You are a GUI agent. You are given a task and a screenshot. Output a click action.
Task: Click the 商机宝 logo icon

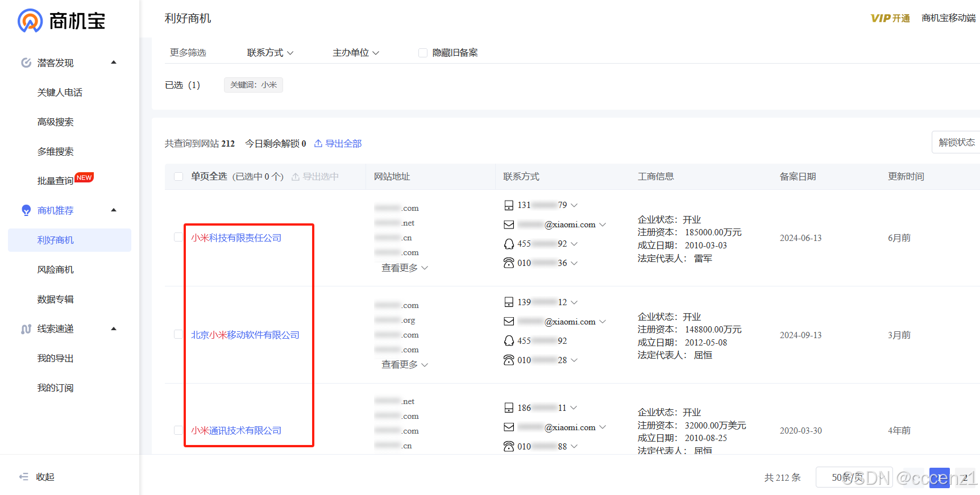30,21
